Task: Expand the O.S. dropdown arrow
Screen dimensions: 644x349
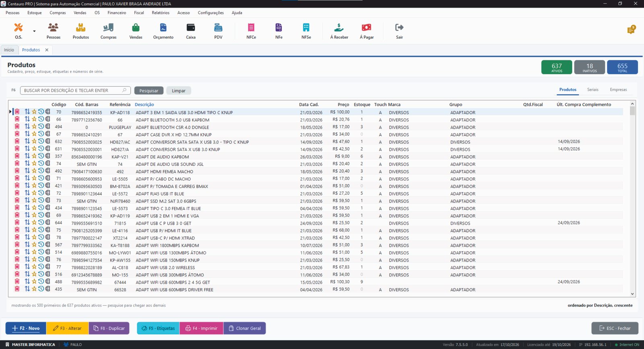Action: tap(34, 31)
